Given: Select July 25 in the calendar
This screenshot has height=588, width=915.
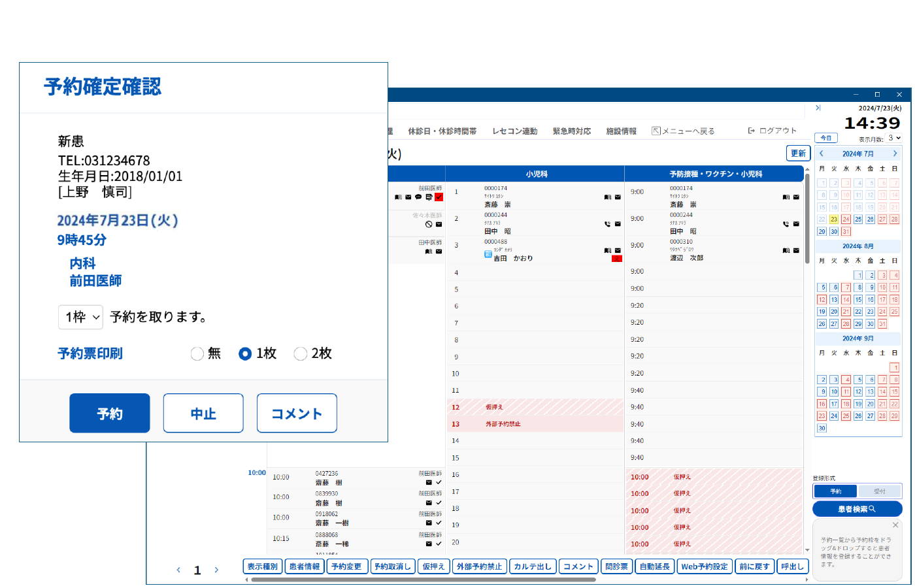Looking at the screenshot, I should pyautogui.click(x=858, y=220).
